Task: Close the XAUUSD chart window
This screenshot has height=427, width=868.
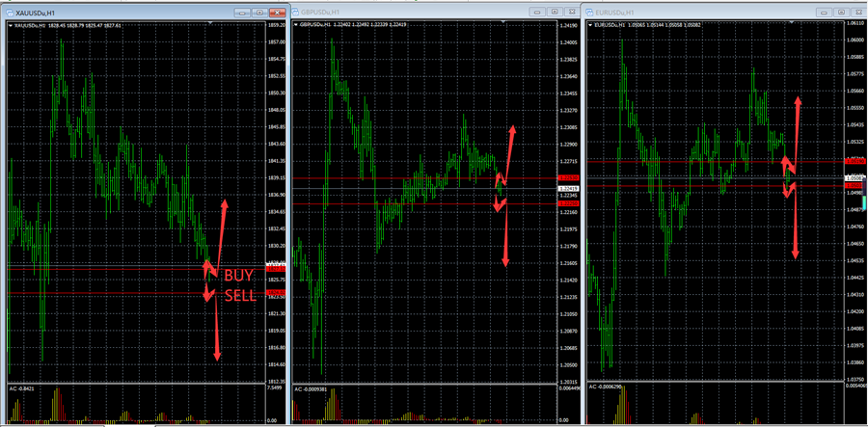Action: 276,13
